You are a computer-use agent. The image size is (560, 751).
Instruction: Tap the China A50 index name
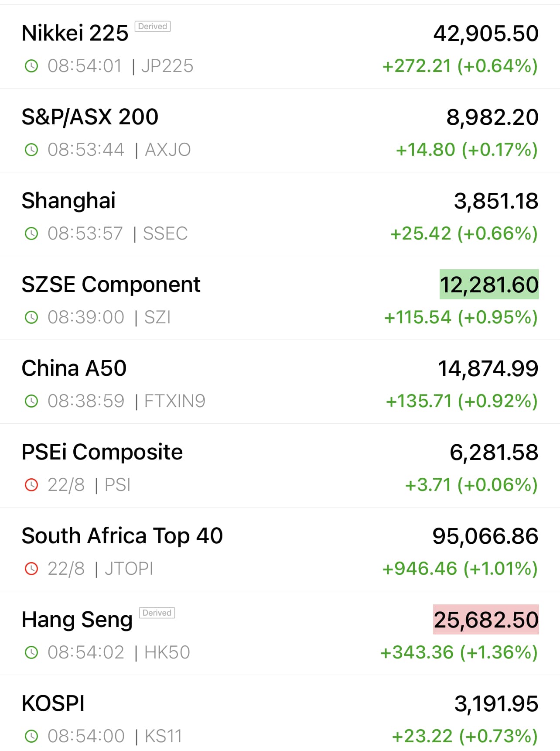tap(74, 368)
